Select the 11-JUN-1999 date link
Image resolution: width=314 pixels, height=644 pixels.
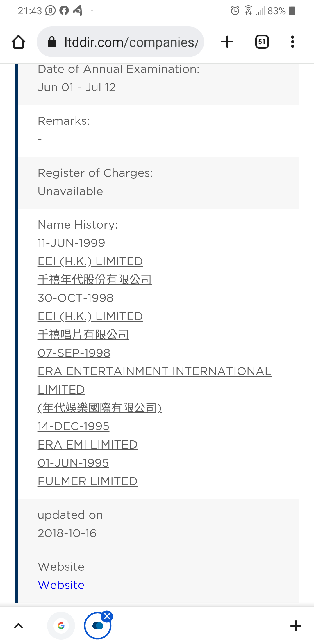point(71,243)
